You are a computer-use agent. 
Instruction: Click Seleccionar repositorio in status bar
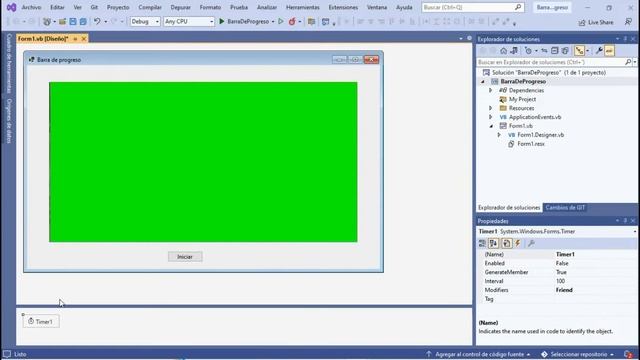click(578, 354)
